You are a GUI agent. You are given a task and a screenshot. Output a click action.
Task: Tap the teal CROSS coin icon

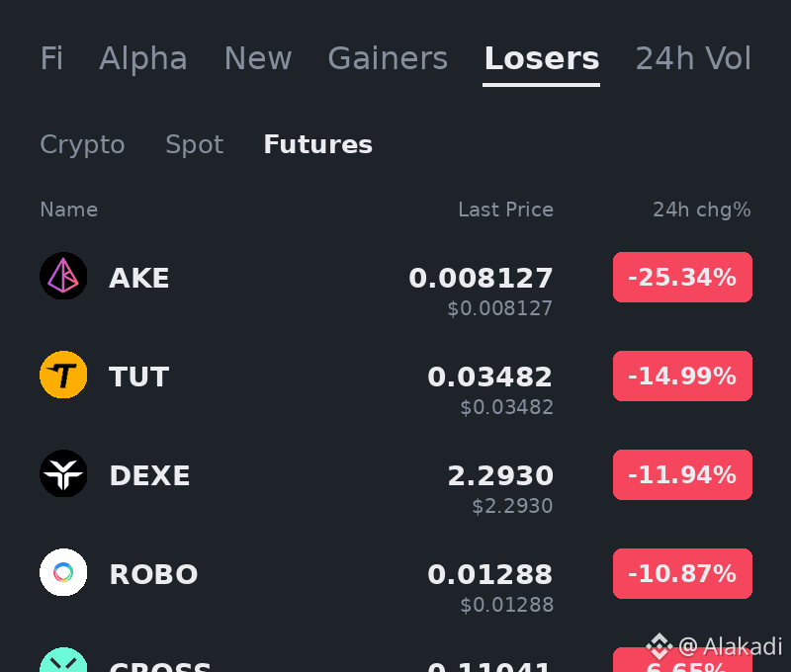tap(63, 659)
